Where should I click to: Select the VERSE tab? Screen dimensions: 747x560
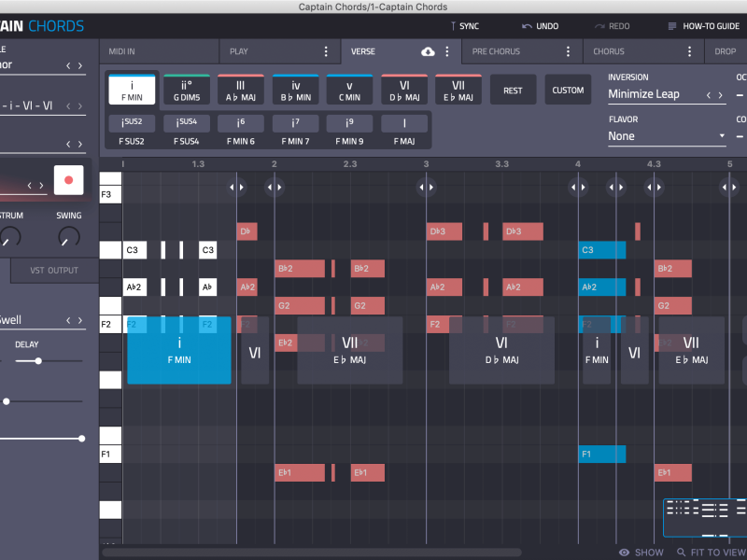click(402, 51)
